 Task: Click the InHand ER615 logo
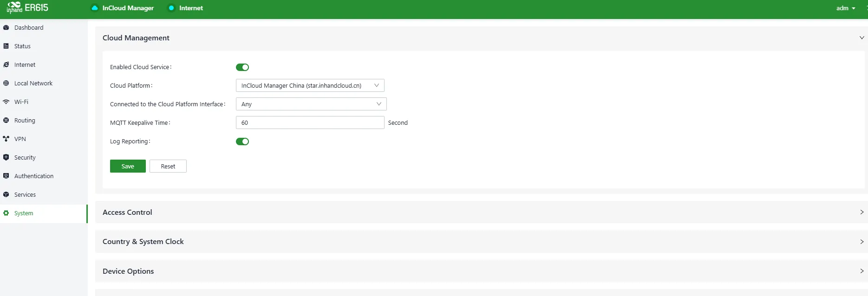point(27,7)
